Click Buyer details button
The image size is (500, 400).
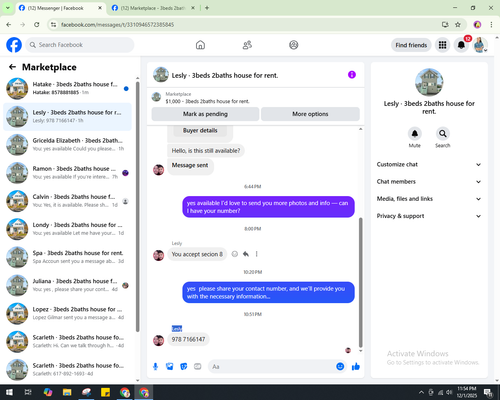[200, 130]
